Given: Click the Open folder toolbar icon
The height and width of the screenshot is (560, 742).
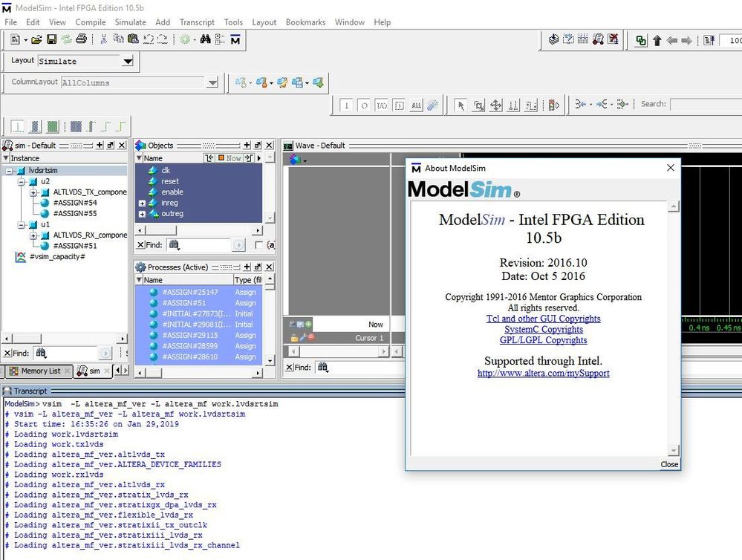Looking at the screenshot, I should [x=36, y=39].
